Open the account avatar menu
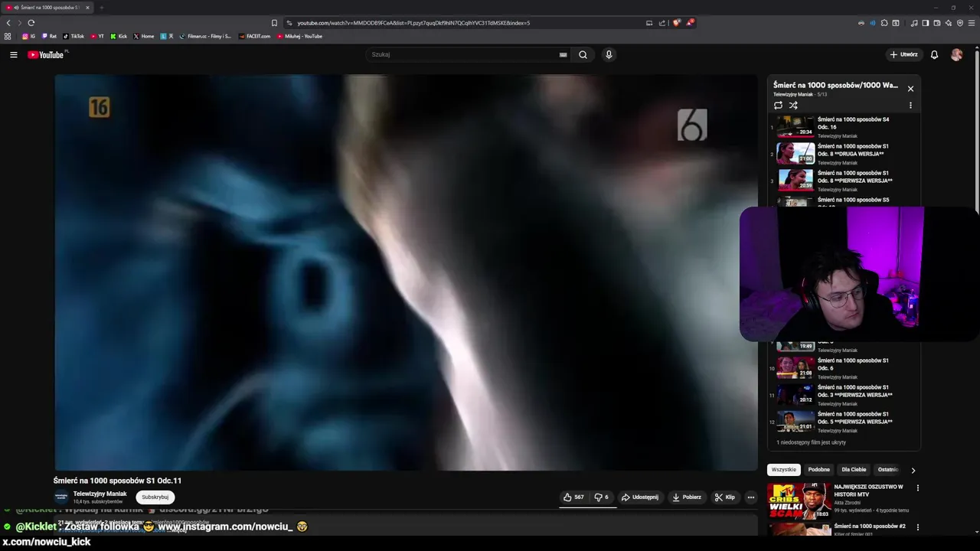The width and height of the screenshot is (980, 551). pyautogui.click(x=956, y=54)
